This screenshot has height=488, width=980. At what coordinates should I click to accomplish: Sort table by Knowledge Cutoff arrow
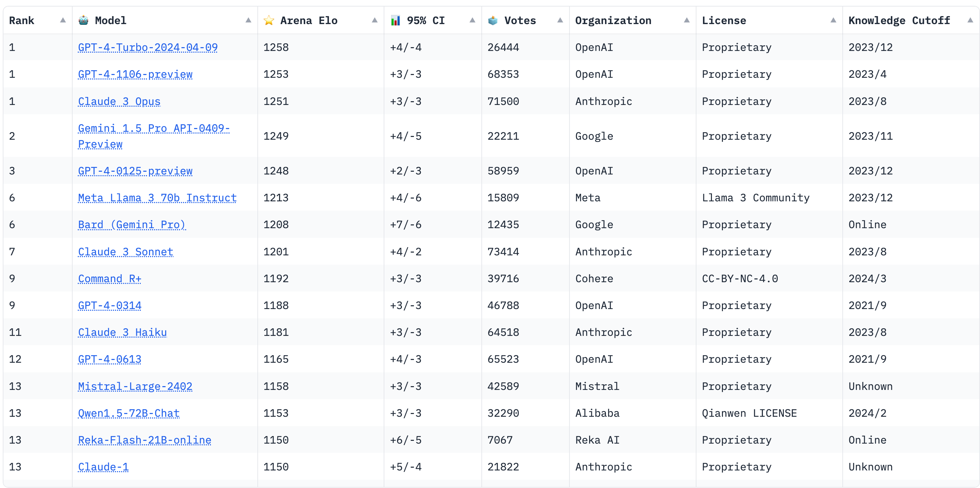click(970, 20)
